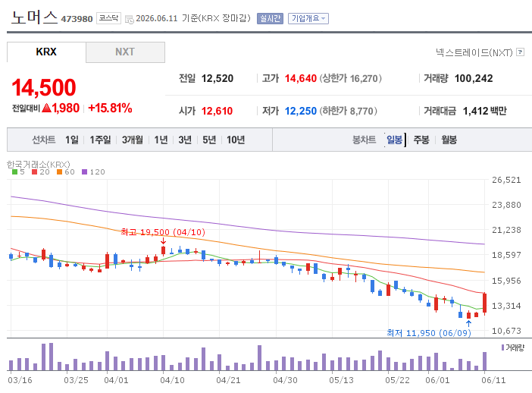Click the lower limit text 하한가 8,770
Viewport: 532px width, 393px height.
[348, 111]
